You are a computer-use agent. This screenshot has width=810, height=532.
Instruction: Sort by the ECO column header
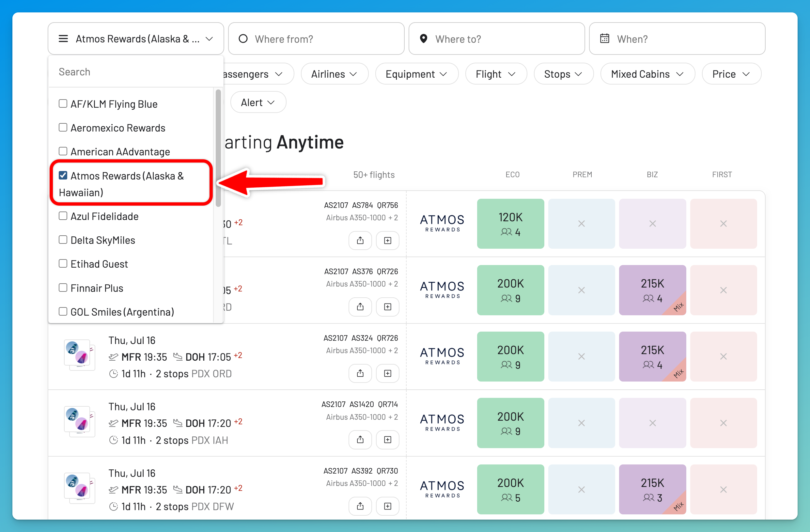(513, 175)
